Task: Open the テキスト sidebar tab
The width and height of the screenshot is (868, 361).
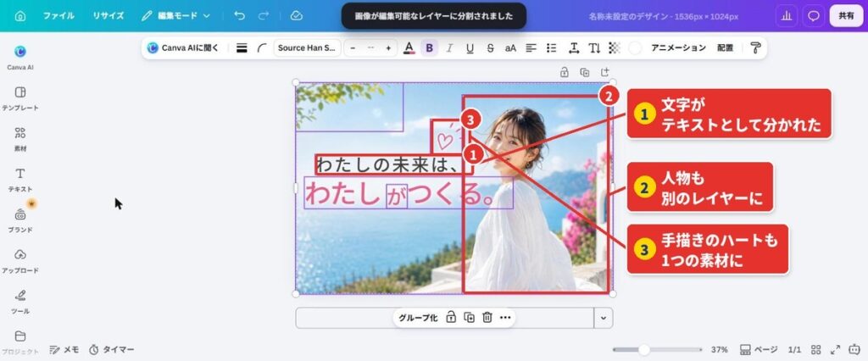Action: tap(20, 180)
